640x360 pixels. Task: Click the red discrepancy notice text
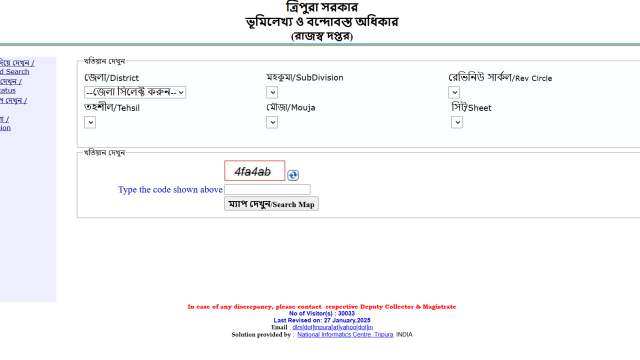(322, 307)
